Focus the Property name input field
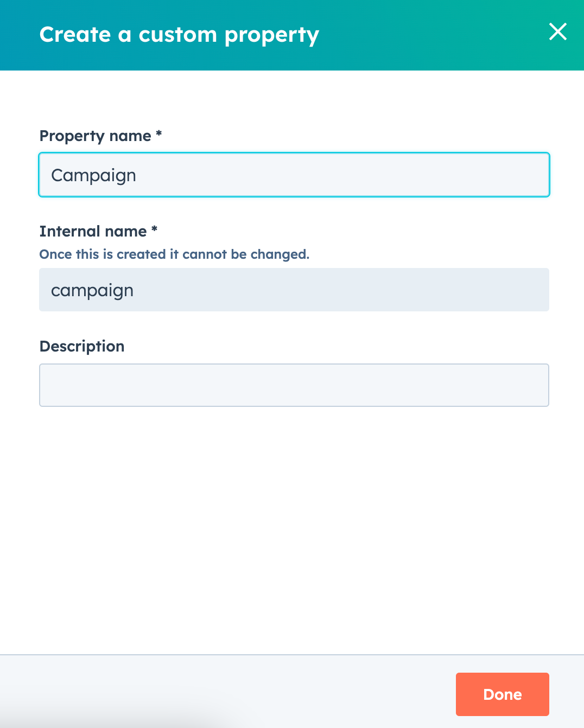This screenshot has height=728, width=584. pos(294,175)
